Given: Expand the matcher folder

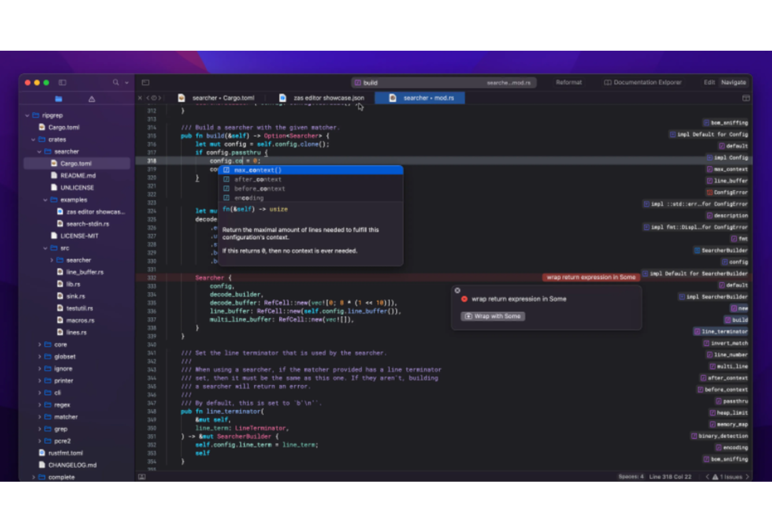Looking at the screenshot, I should click(x=40, y=417).
